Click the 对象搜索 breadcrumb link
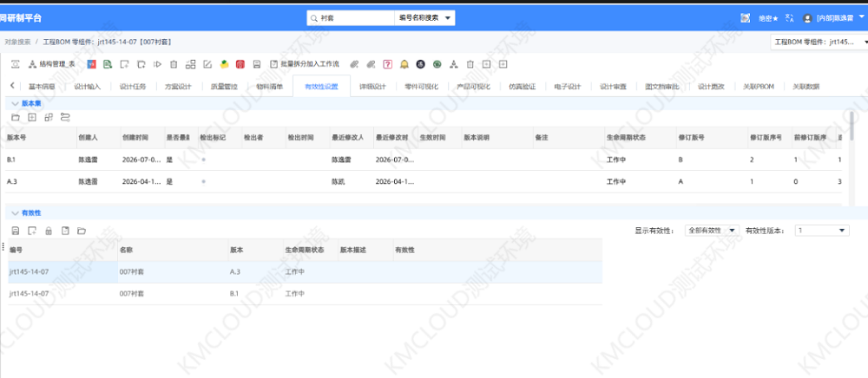 17,42
